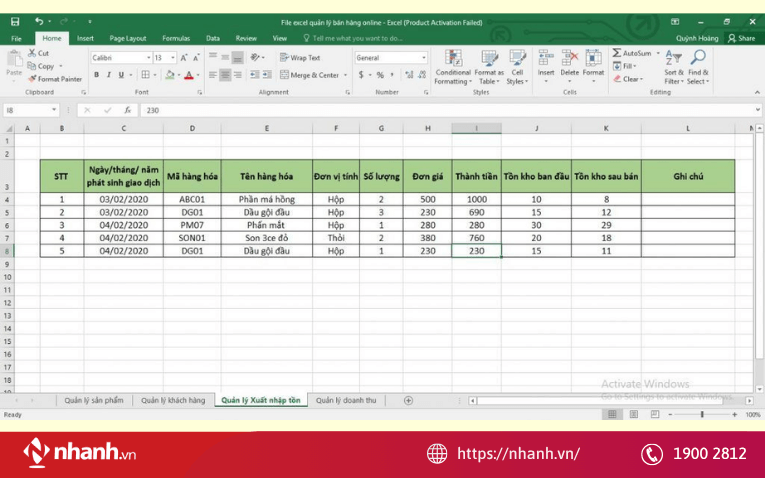Viewport: 765px width, 478px height.
Task: Open the Quản lý sản phẩm sheet
Action: (94, 400)
